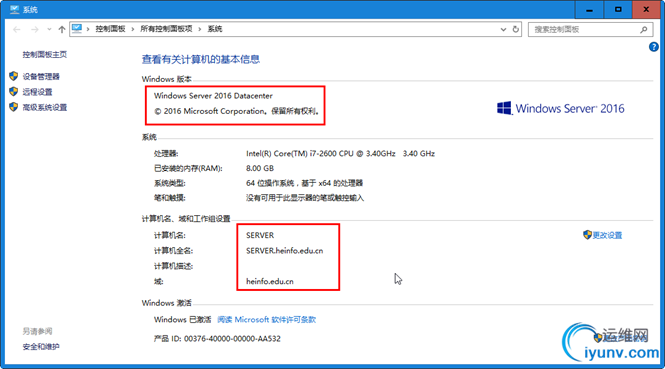The height and width of the screenshot is (369, 665).
Task: Expand chevron after computer icon breadcrumb
Action: (x=88, y=29)
